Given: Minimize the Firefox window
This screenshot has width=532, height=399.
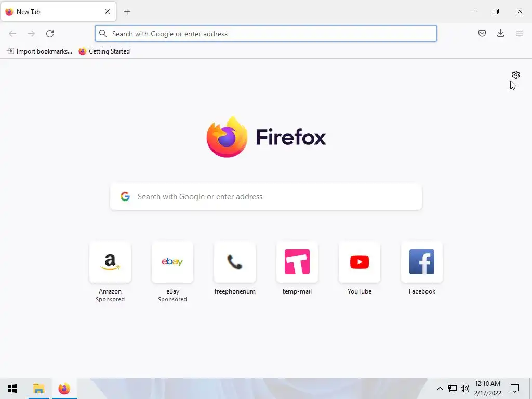Looking at the screenshot, I should coord(472,11).
